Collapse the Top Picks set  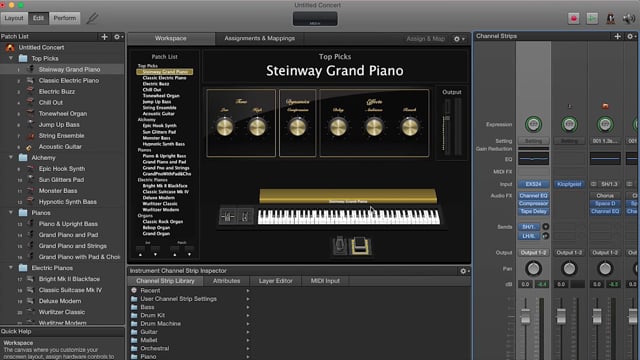pos(11,58)
